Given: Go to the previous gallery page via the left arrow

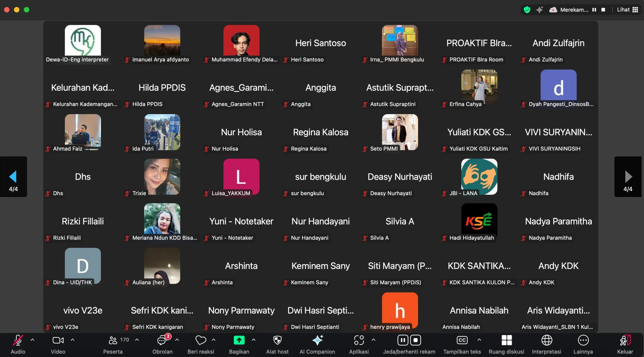Looking at the screenshot, I should coord(13,177).
